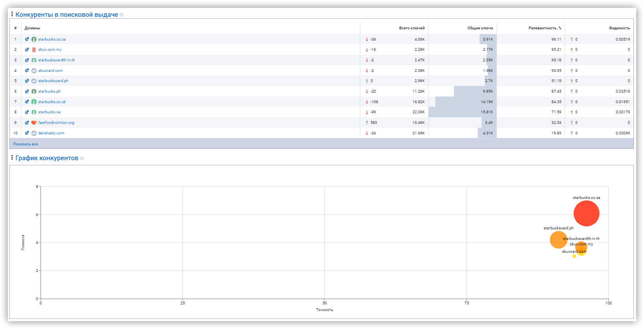Viewport: 644px width, 329px height.
Task: Click the Конкуренты в поисковой выдаче heading
Action: click(x=67, y=14)
